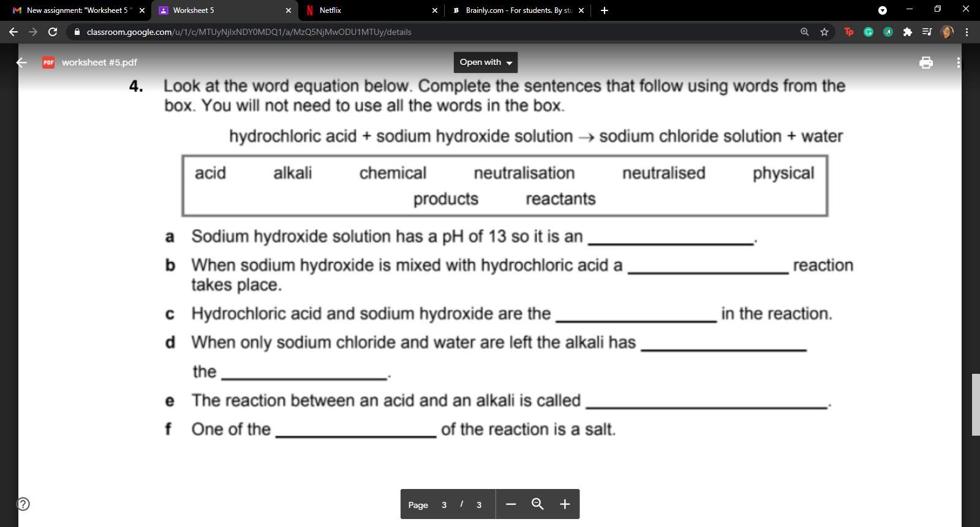The image size is (980, 527).
Task: Minimize the Chrome window
Action: [x=910, y=9]
